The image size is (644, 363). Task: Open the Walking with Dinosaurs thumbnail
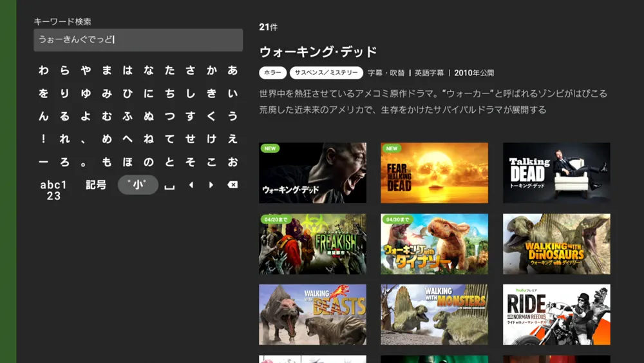pos(556,244)
